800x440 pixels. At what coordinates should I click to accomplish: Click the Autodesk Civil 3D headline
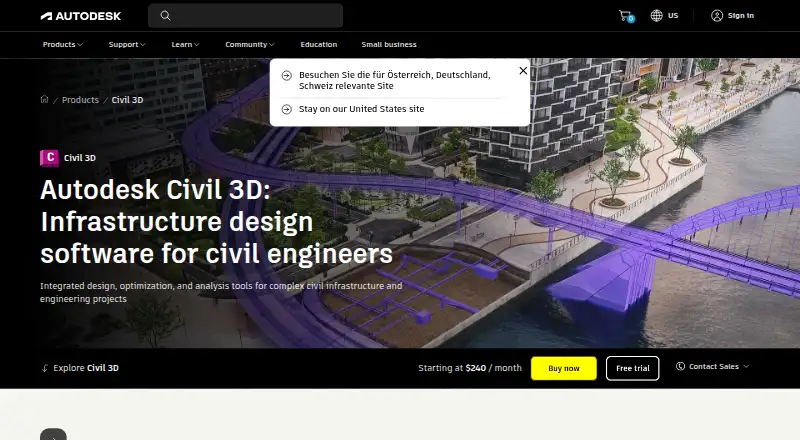pyautogui.click(x=216, y=222)
